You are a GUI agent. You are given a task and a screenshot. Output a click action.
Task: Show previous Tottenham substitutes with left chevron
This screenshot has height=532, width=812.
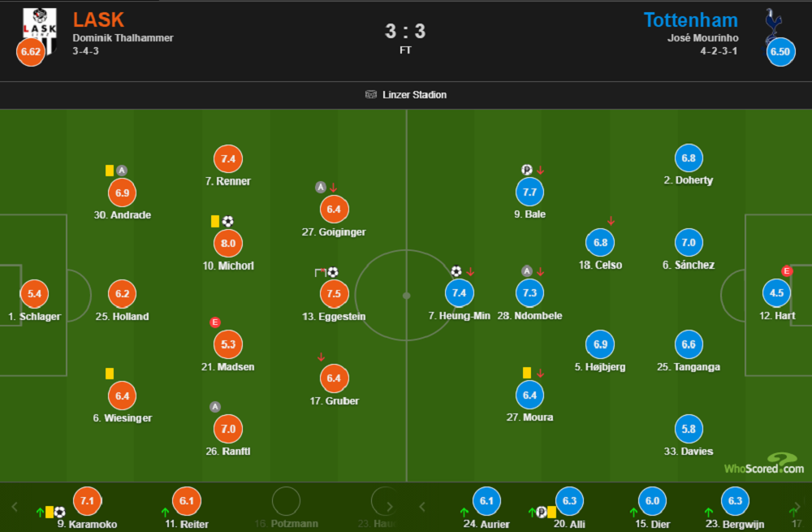[x=422, y=507]
